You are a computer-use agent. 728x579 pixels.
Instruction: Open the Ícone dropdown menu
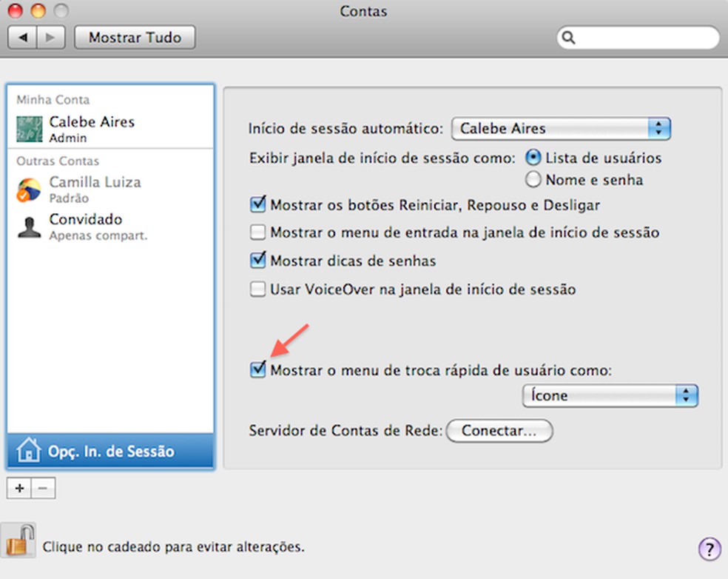pos(610,395)
